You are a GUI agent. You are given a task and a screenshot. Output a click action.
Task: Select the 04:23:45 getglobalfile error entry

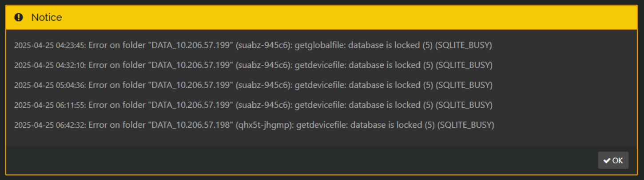click(x=253, y=45)
